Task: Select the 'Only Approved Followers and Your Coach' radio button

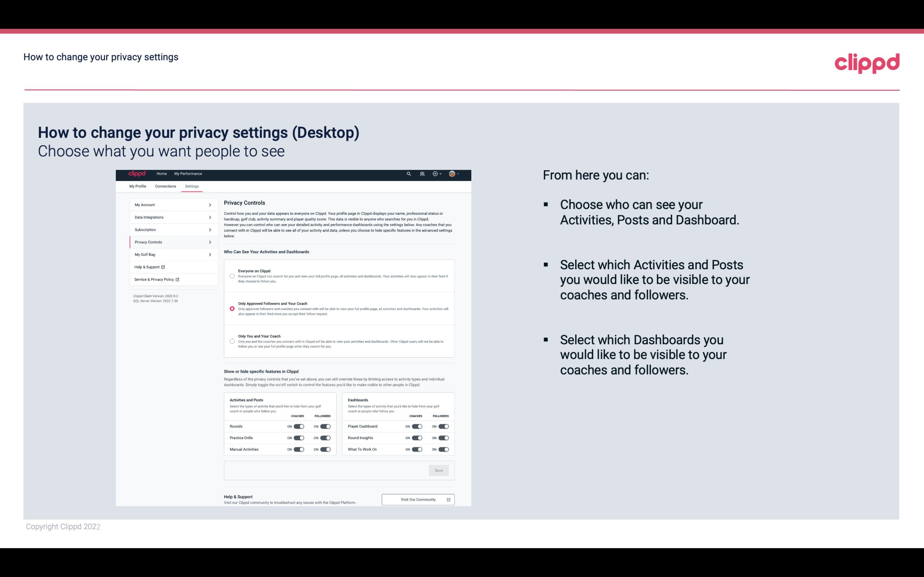Action: pyautogui.click(x=231, y=308)
